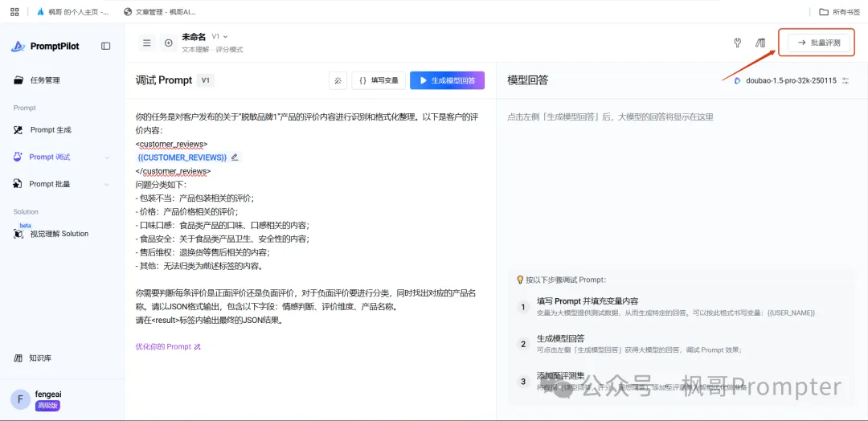
Task: Click the add new plus circle button
Action: tap(169, 43)
